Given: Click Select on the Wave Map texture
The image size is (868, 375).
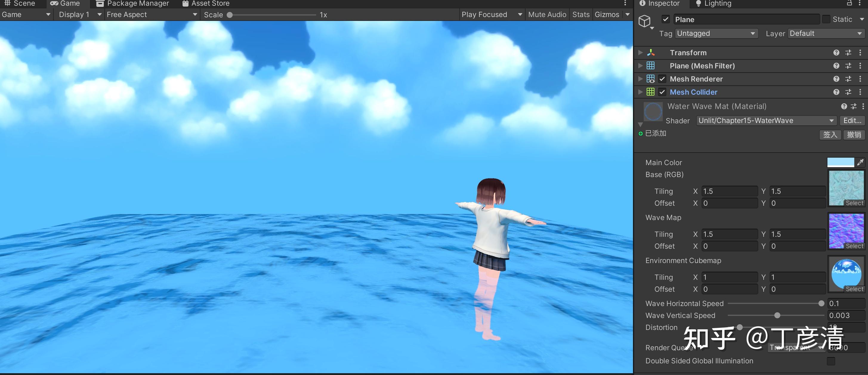Looking at the screenshot, I should click(855, 246).
